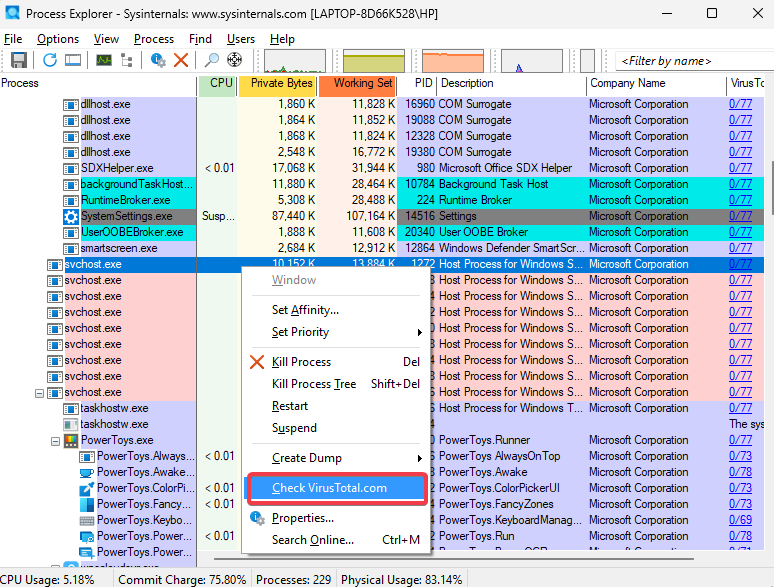Click the orange physical memory mini graph

tap(453, 61)
